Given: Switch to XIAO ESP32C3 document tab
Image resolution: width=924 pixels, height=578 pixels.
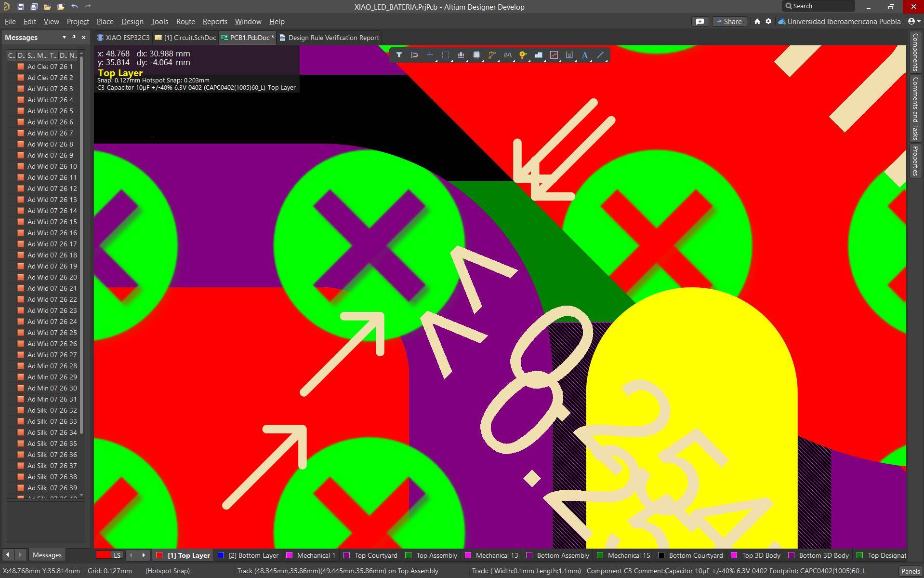Looking at the screenshot, I should pos(123,38).
